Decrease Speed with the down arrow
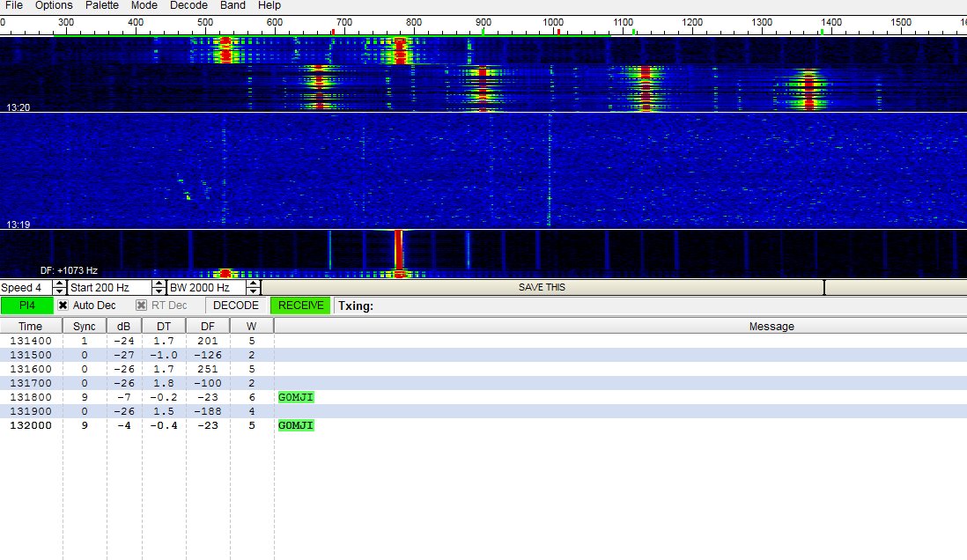The height and width of the screenshot is (560, 967). point(60,291)
